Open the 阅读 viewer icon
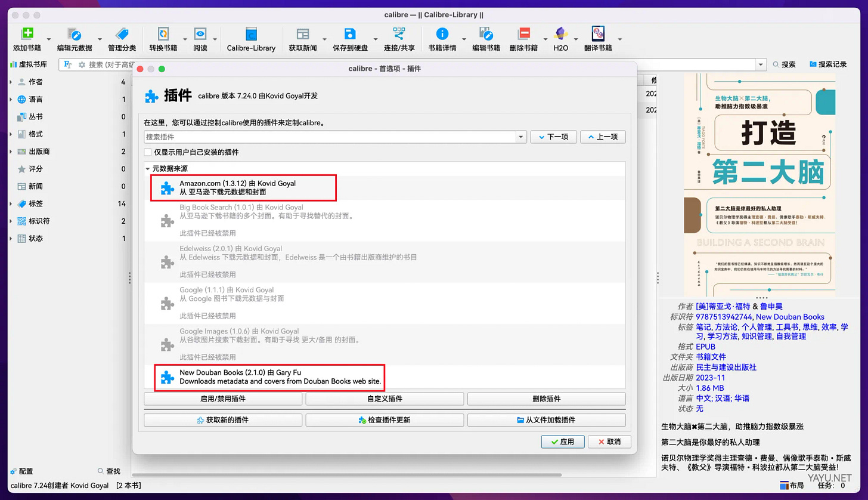Image resolution: width=868 pixels, height=500 pixels. (x=200, y=34)
